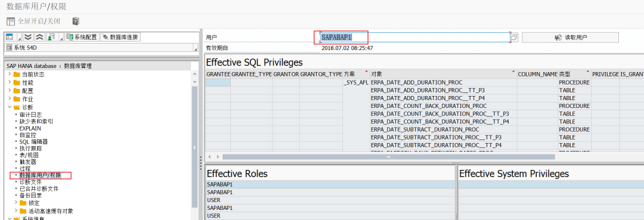Click the 读取用户 read user button
Screen dimensions: 644x220
(x=570, y=38)
